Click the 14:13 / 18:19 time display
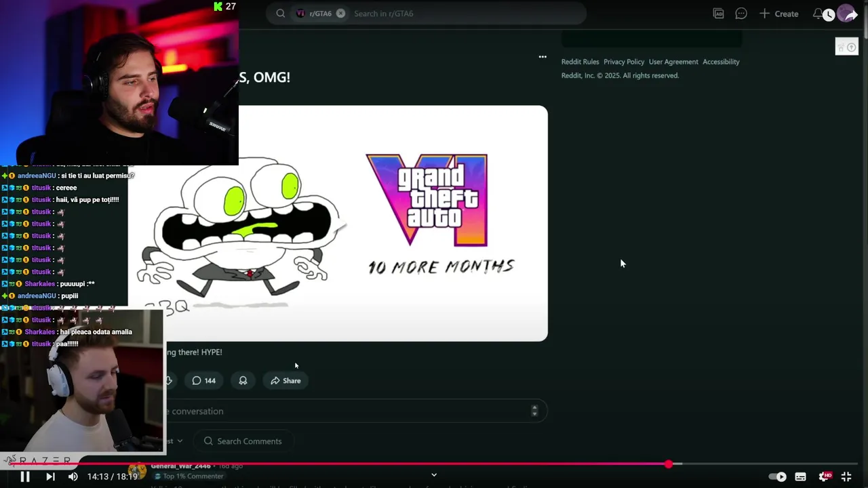 [113, 476]
